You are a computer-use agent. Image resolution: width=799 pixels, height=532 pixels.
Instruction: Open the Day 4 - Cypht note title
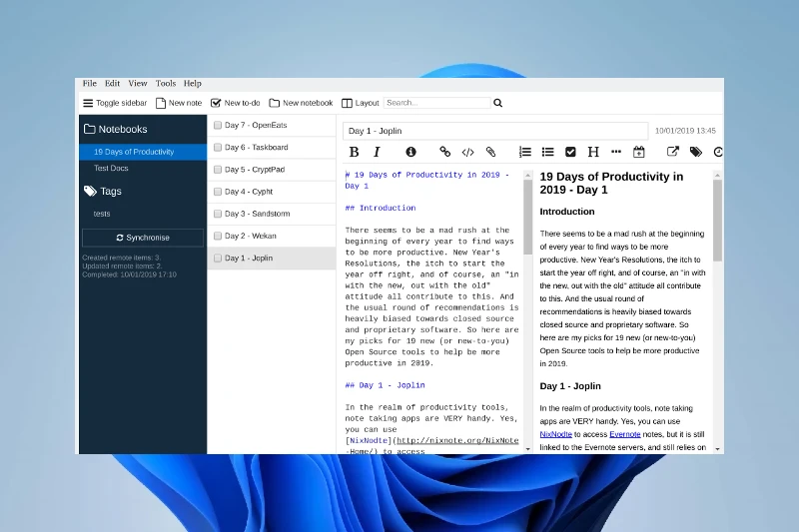click(x=249, y=192)
